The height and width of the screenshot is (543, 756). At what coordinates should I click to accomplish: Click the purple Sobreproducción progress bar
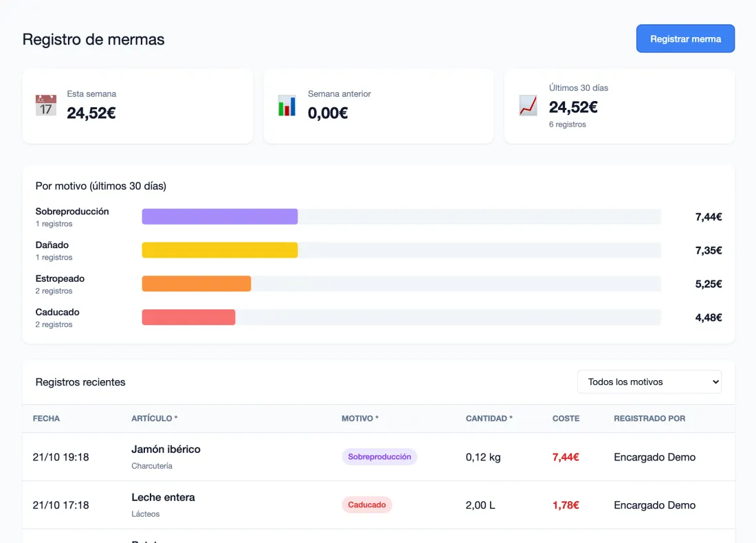click(220, 217)
